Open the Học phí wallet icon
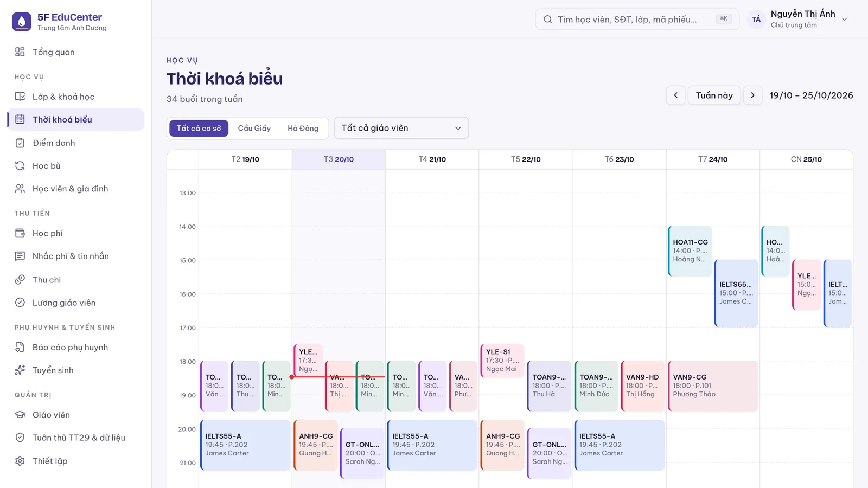The height and width of the screenshot is (488, 868). [20, 233]
